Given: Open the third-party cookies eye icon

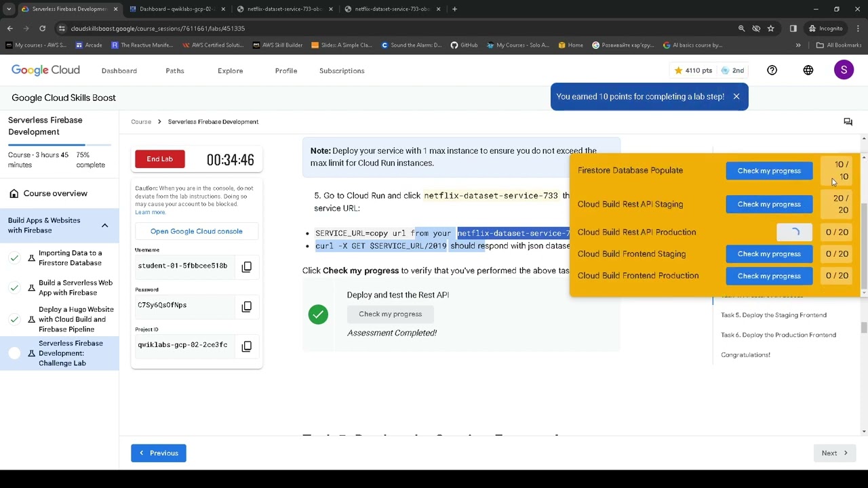Looking at the screenshot, I should pos(756,28).
